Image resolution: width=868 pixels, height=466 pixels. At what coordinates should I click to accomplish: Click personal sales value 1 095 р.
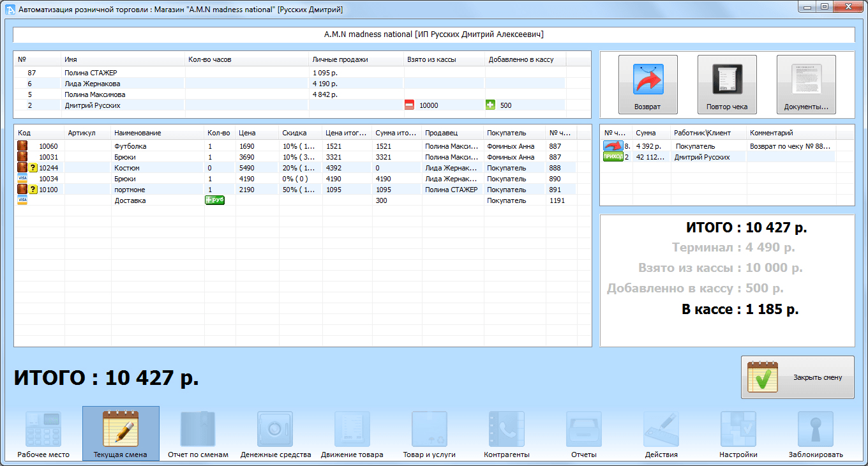325,73
